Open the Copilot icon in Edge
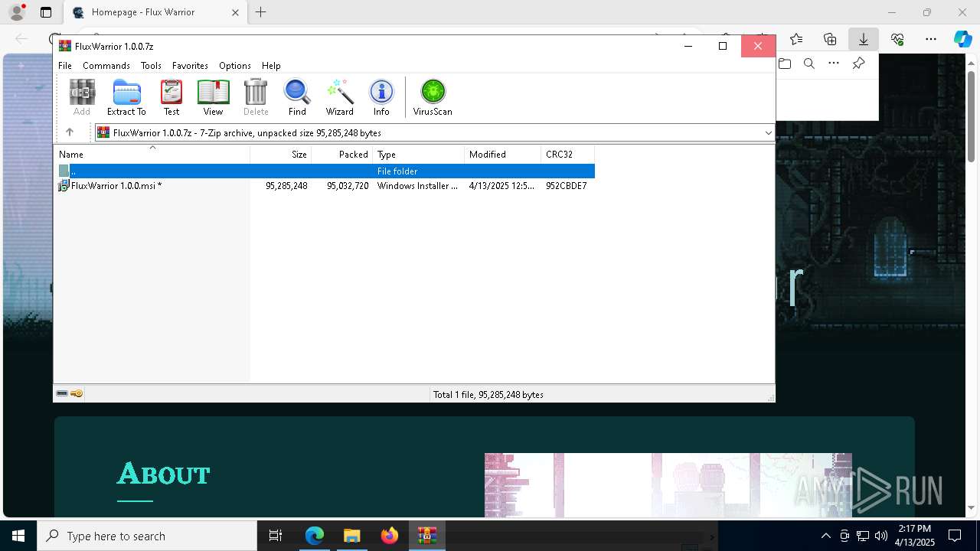Image resolution: width=980 pixels, height=551 pixels. coord(962,39)
